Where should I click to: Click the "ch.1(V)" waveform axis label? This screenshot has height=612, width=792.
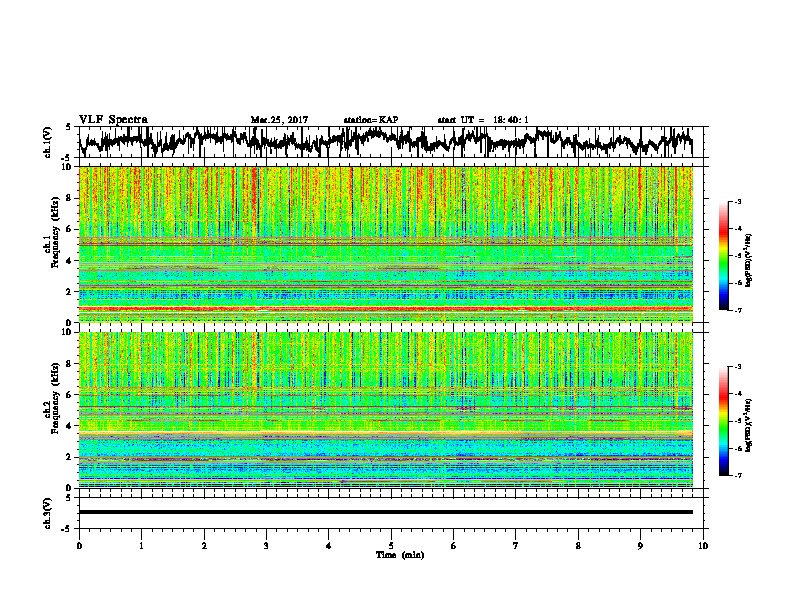[47, 142]
